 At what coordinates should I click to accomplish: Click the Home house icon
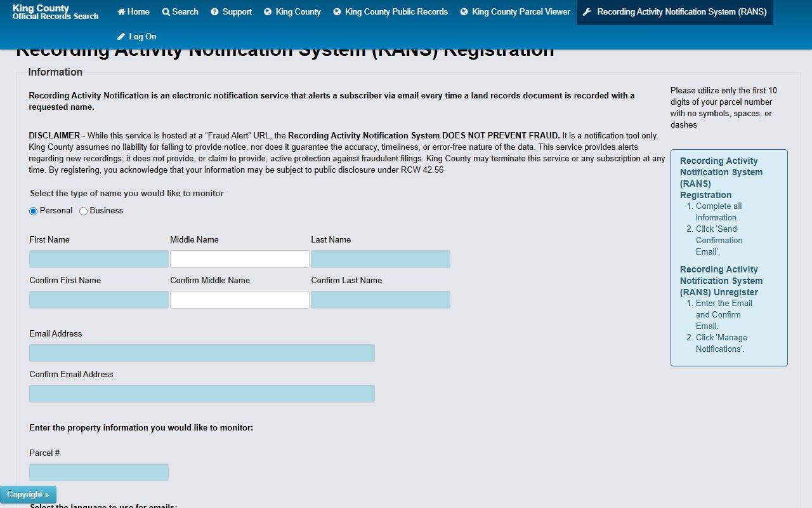[x=121, y=11]
